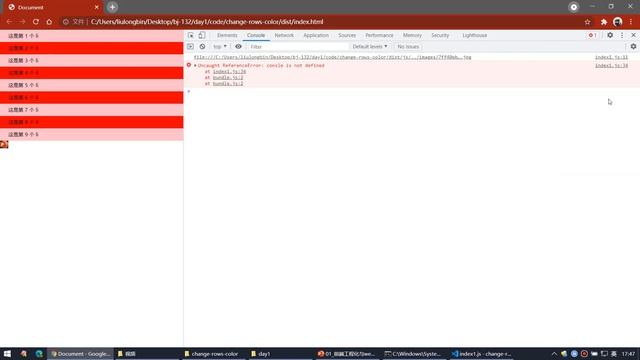Follow the last stack-trace bundle.js:2 link
640x360 pixels.
[x=228, y=83]
